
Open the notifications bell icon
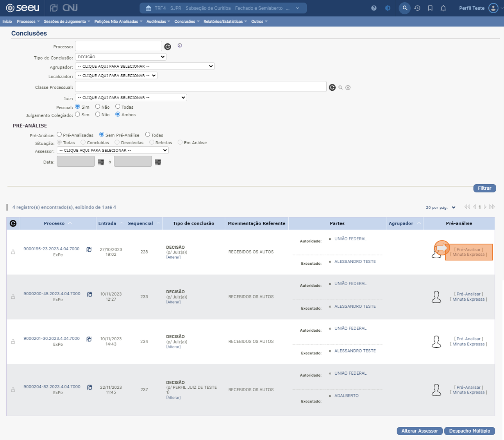[443, 8]
